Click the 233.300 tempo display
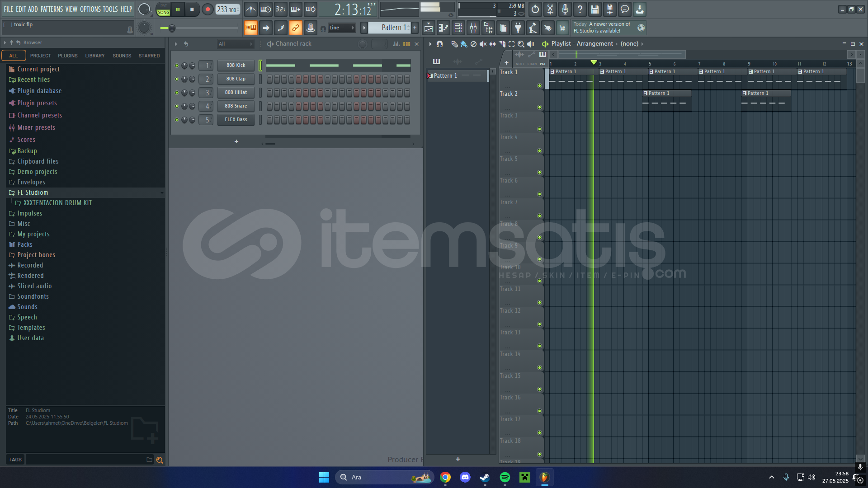The image size is (868, 488). [227, 9]
